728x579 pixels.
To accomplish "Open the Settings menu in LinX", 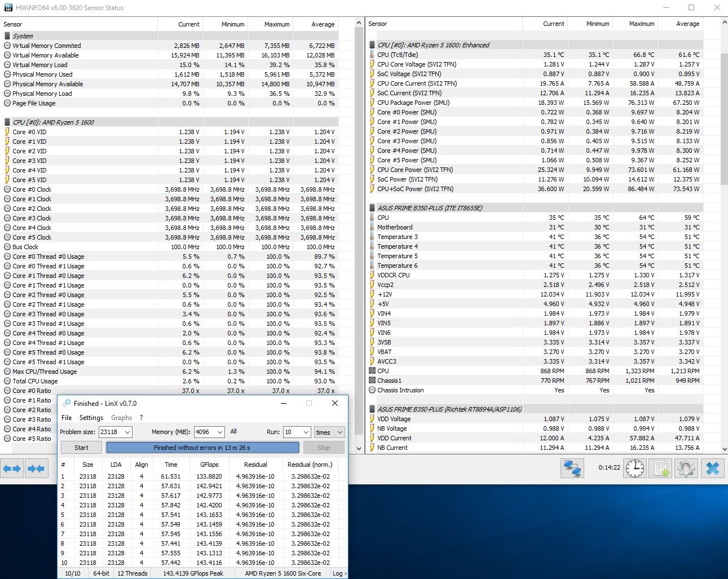I will (91, 418).
